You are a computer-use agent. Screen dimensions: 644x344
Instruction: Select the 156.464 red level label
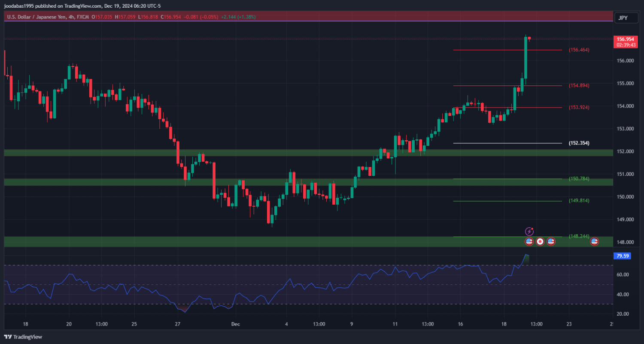point(579,50)
